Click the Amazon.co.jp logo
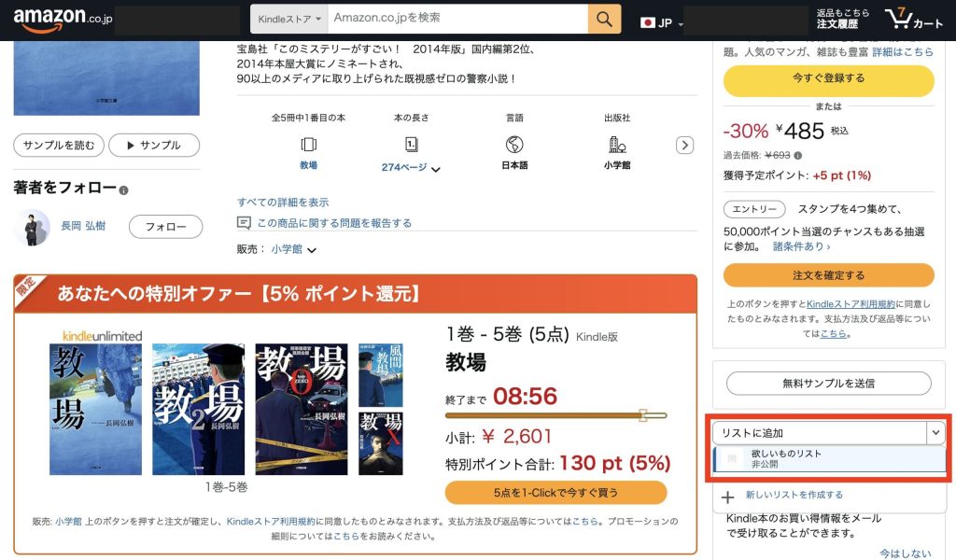Image resolution: width=956 pixels, height=560 pixels. [x=63, y=19]
